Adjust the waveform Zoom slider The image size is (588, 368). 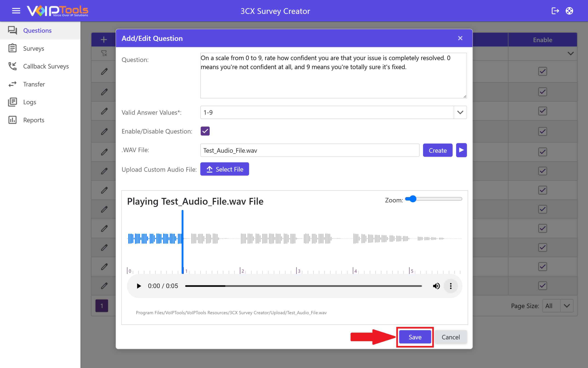[x=434, y=199]
